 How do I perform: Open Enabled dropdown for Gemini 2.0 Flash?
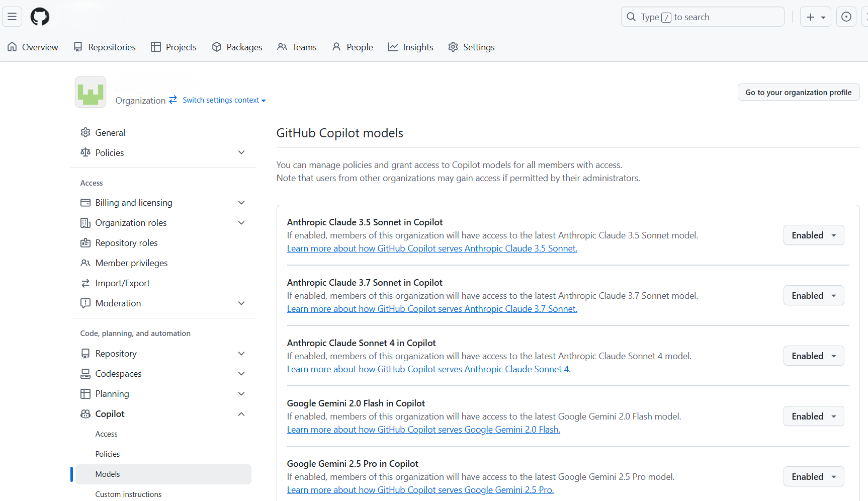click(814, 416)
